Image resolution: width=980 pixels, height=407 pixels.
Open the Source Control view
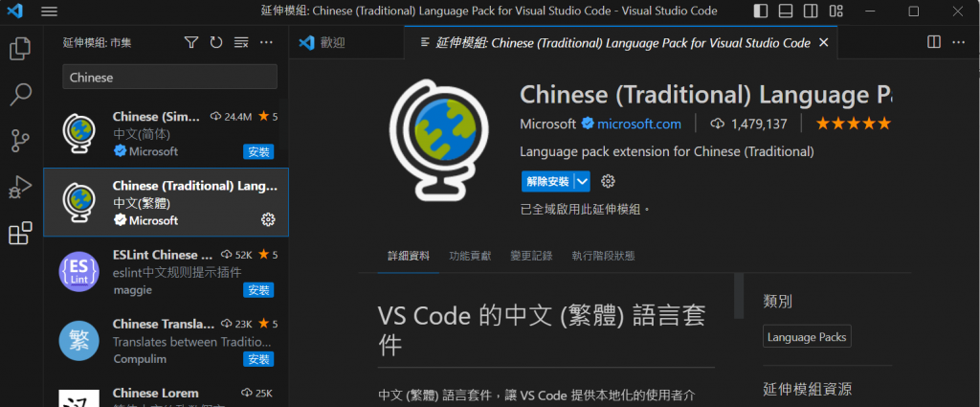tap(21, 141)
